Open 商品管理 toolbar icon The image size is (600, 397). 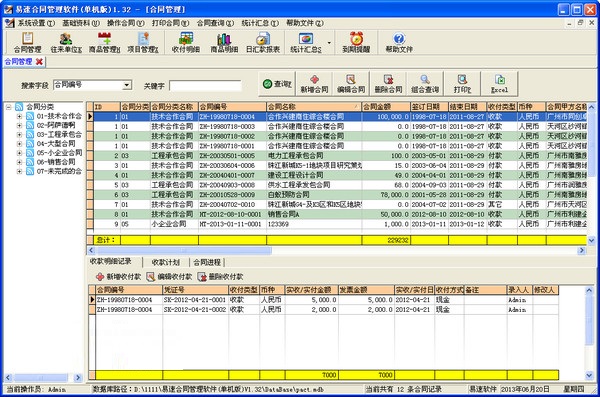tap(104, 42)
